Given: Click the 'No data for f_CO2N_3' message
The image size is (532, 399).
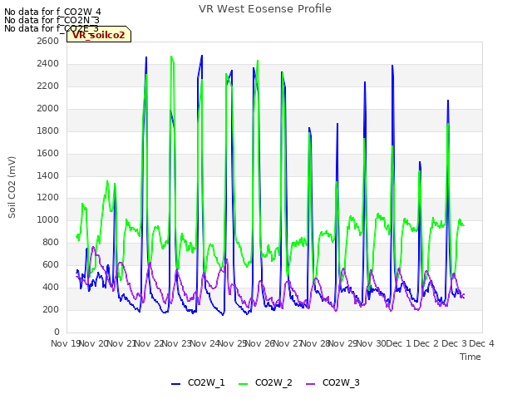Looking at the screenshot, I should tap(52, 20).
